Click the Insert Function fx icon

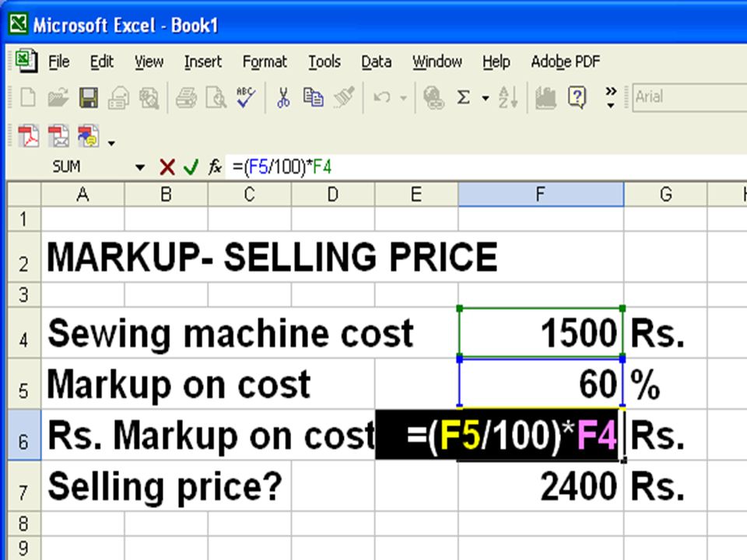(x=215, y=166)
